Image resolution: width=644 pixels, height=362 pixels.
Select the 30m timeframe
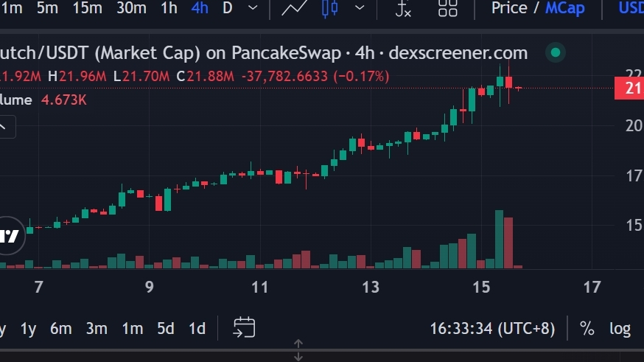(131, 8)
